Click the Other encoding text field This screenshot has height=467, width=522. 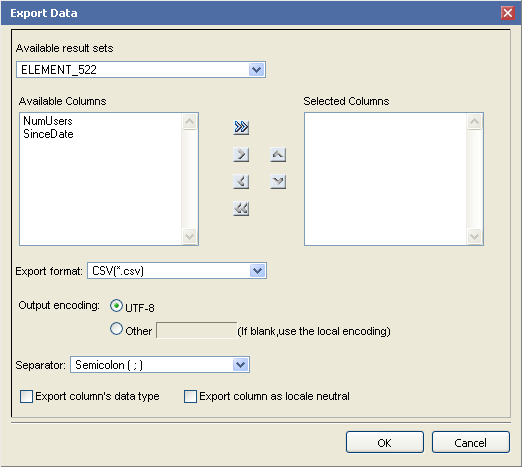coord(197,330)
